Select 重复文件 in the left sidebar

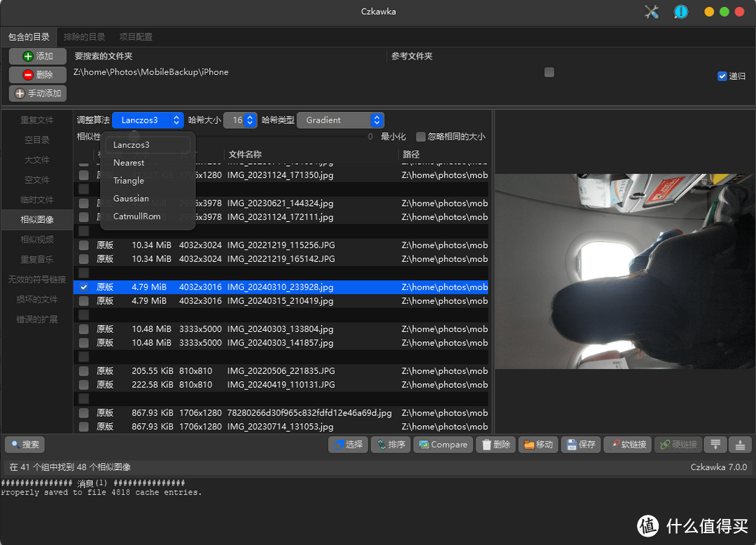tap(36, 120)
